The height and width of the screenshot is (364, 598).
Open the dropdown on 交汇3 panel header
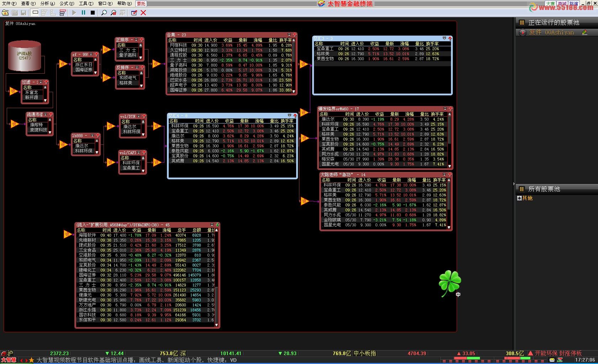click(x=444, y=38)
